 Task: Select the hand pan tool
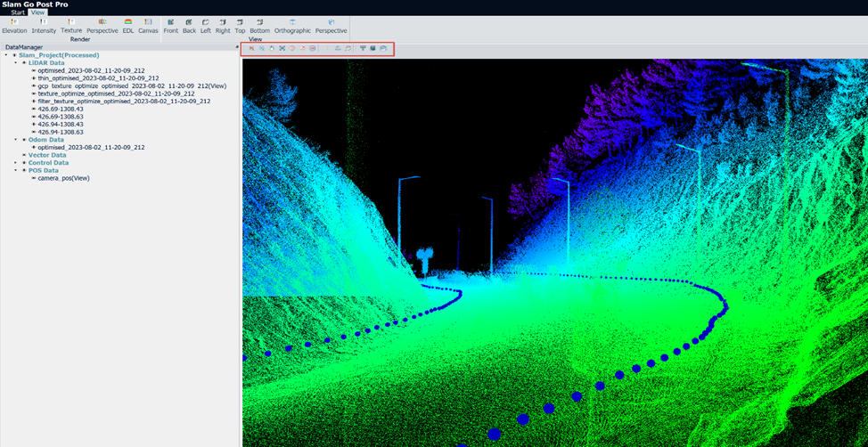[272, 49]
